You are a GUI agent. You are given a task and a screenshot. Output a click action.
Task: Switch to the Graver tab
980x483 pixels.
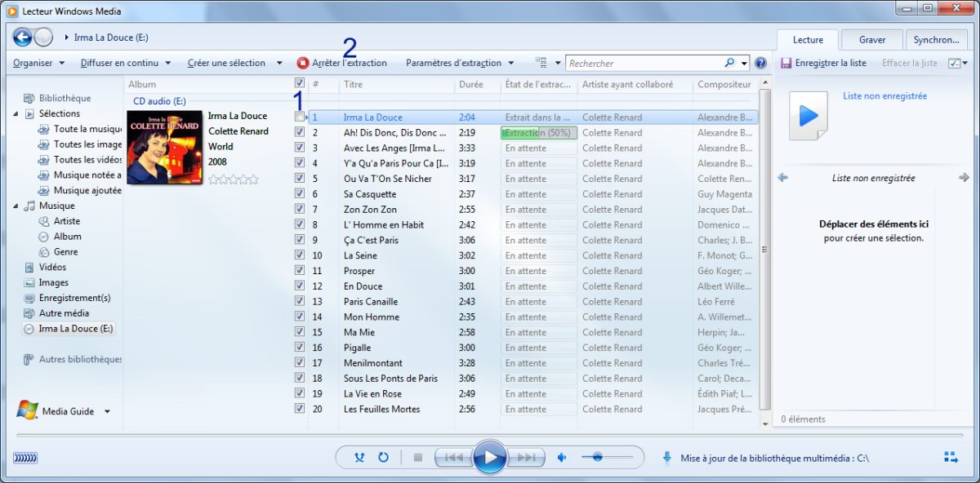point(872,39)
